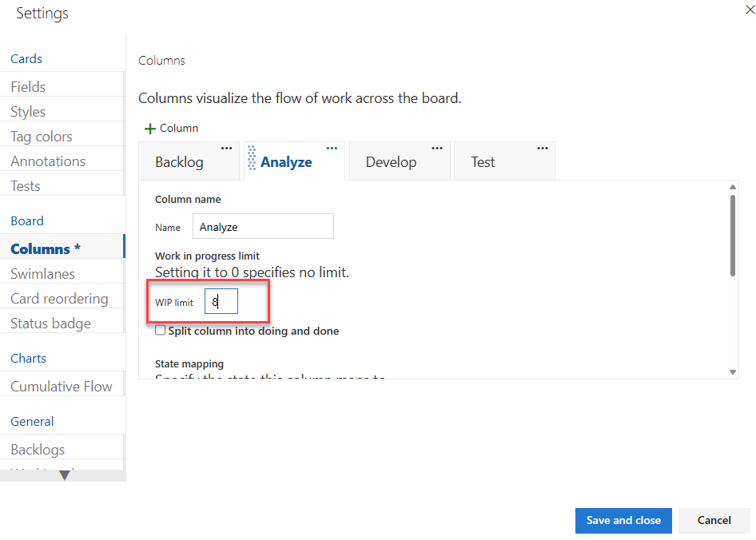Screen dimensions: 756x540
Task: Open the Test column ellipsis menu
Action: coord(543,148)
